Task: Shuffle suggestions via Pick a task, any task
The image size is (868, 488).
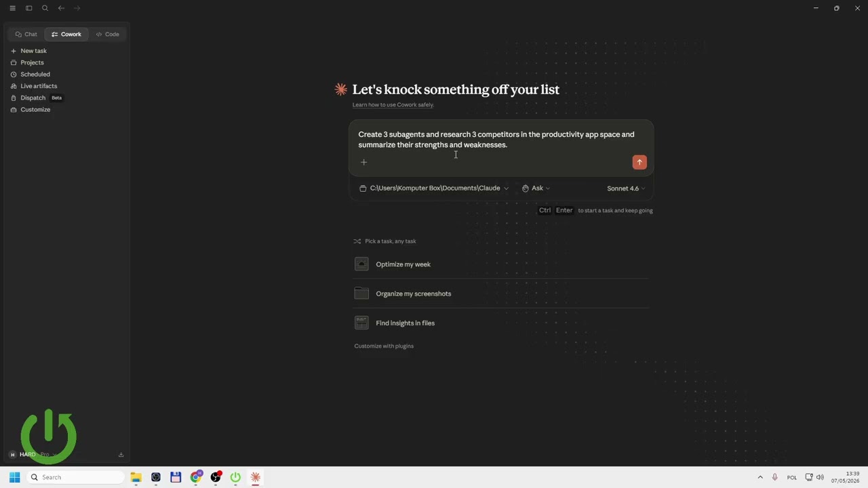Action: [x=385, y=241]
